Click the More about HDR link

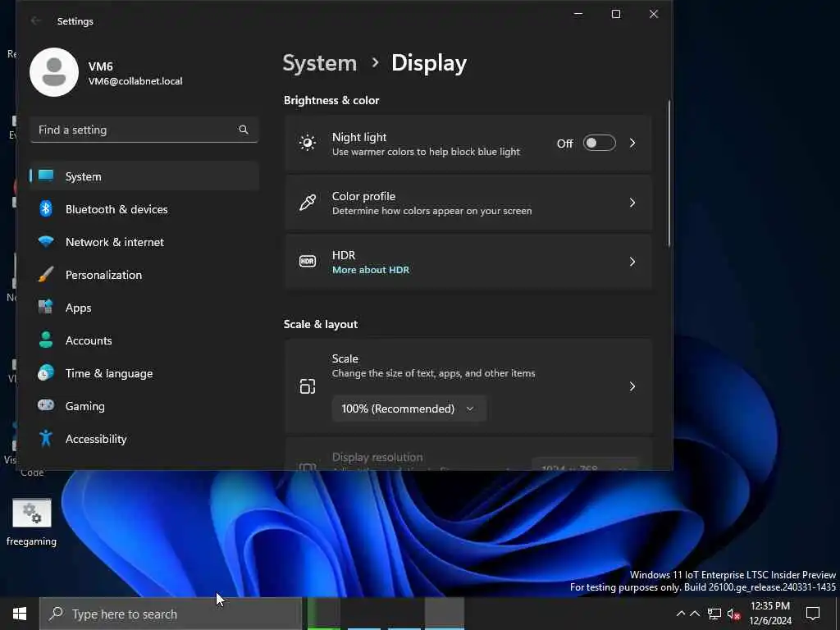(371, 270)
